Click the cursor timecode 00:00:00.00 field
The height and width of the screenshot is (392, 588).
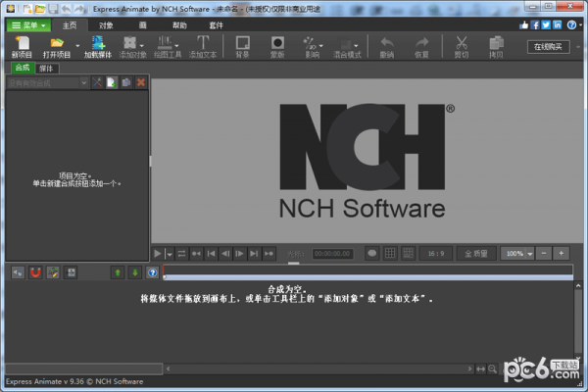point(332,254)
